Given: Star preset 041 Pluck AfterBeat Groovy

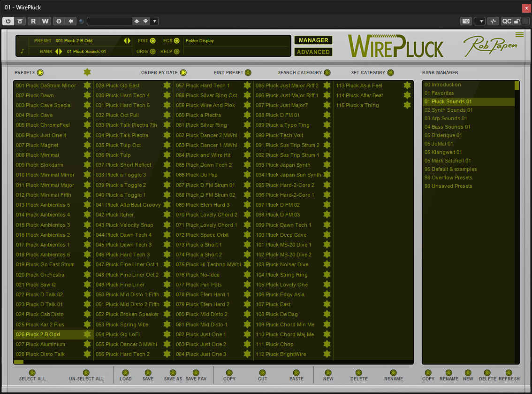Looking at the screenshot, I should point(167,204).
